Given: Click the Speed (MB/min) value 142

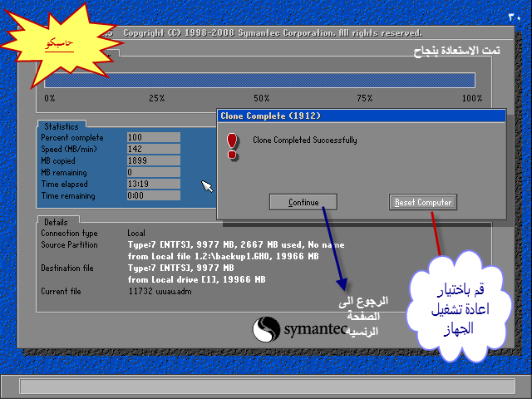Looking at the screenshot, I should point(153,149).
